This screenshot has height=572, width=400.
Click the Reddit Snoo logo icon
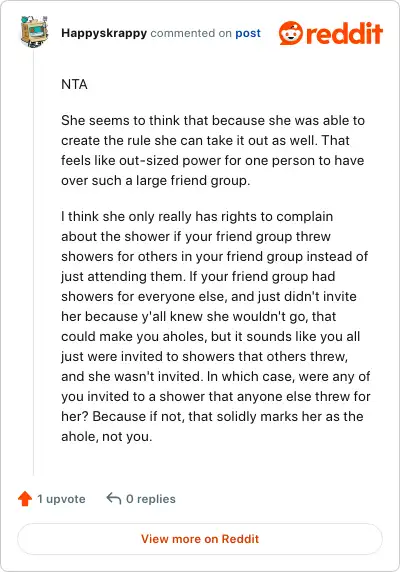click(291, 33)
